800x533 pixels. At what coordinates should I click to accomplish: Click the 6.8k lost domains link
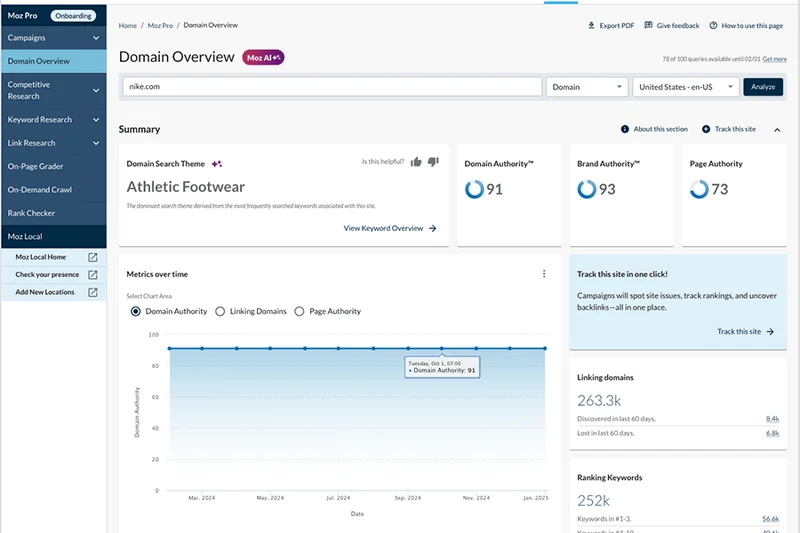click(x=772, y=433)
